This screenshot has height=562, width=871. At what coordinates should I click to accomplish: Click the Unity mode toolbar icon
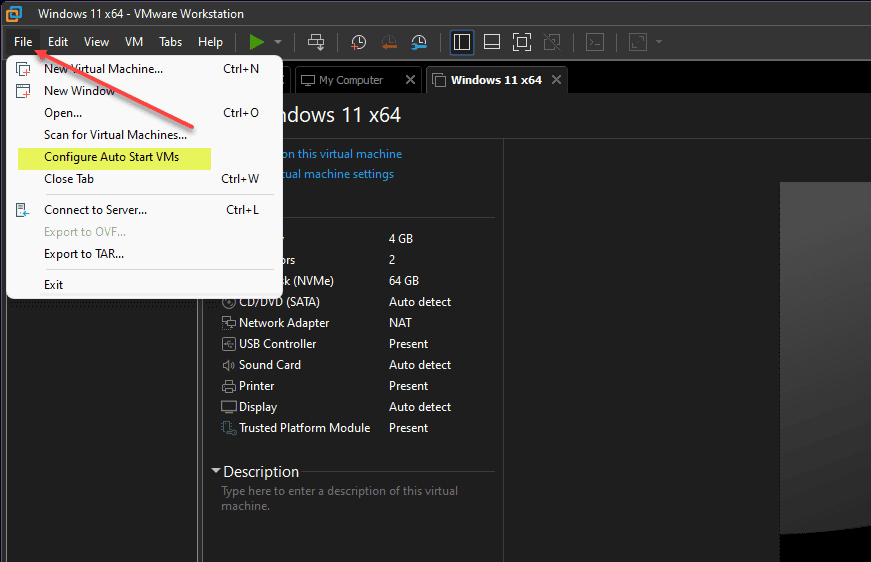552,42
